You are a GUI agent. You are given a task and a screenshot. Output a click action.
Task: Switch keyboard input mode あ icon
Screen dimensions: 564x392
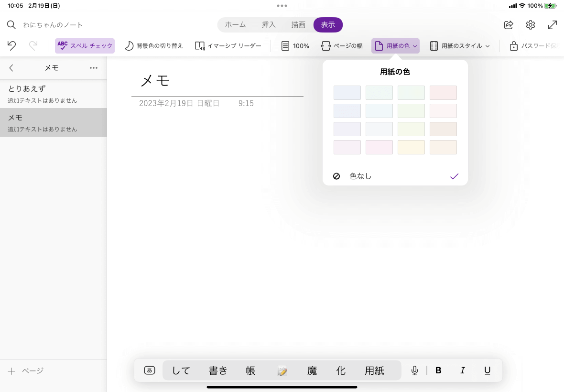click(x=149, y=370)
